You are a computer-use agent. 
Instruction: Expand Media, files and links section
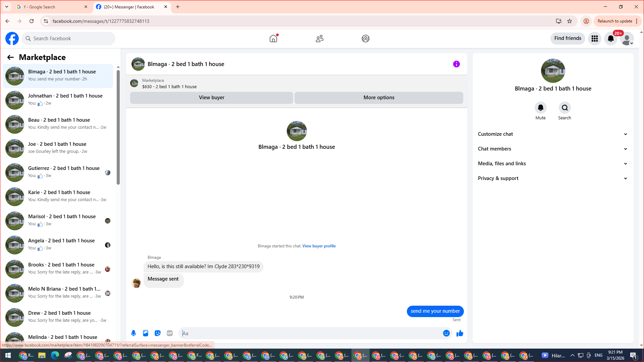point(553,164)
